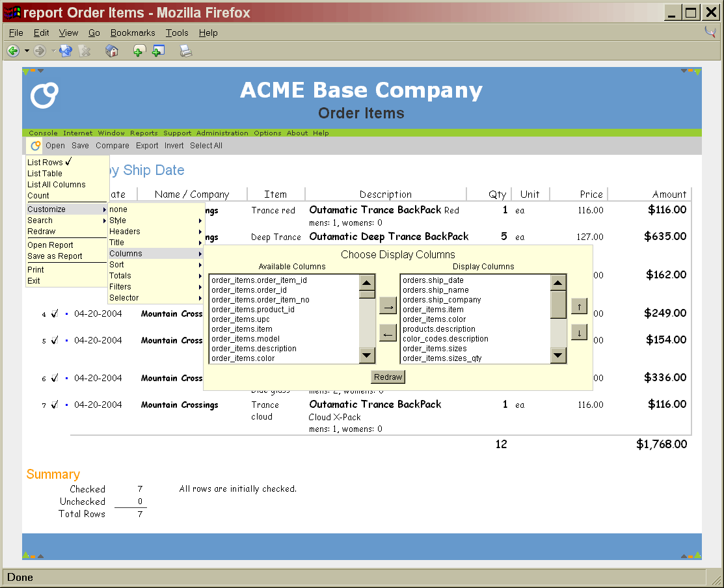The height and width of the screenshot is (588, 724).
Task: Click the green triangle at footer's bottom-right corner
Action: coord(698,555)
